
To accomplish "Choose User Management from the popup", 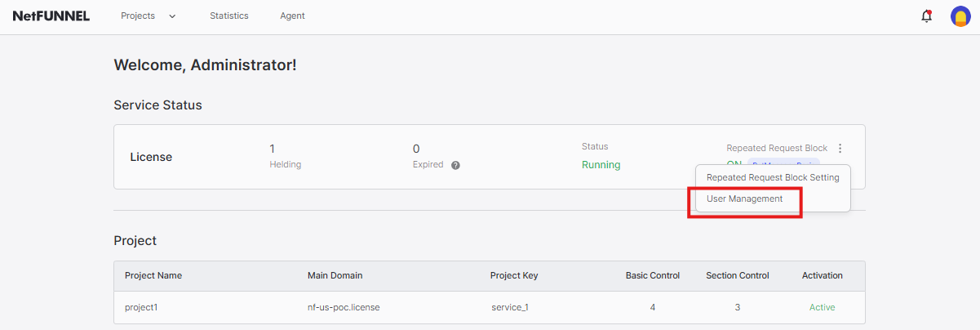I will [x=744, y=198].
